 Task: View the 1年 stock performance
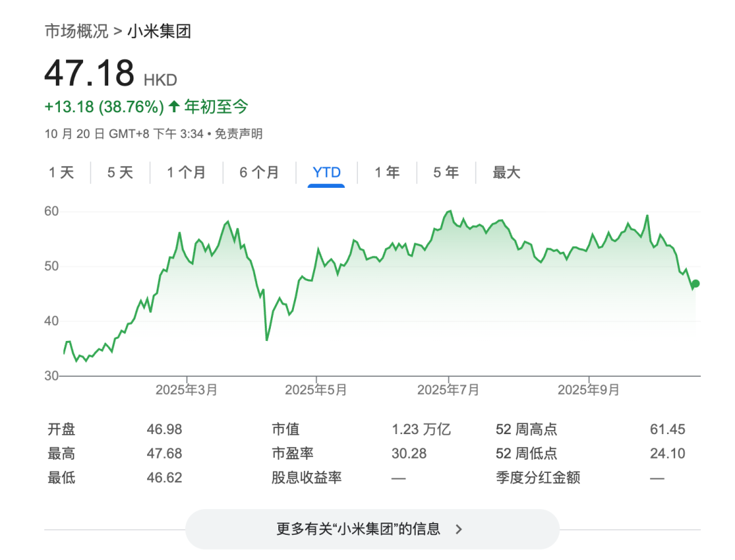(x=387, y=173)
